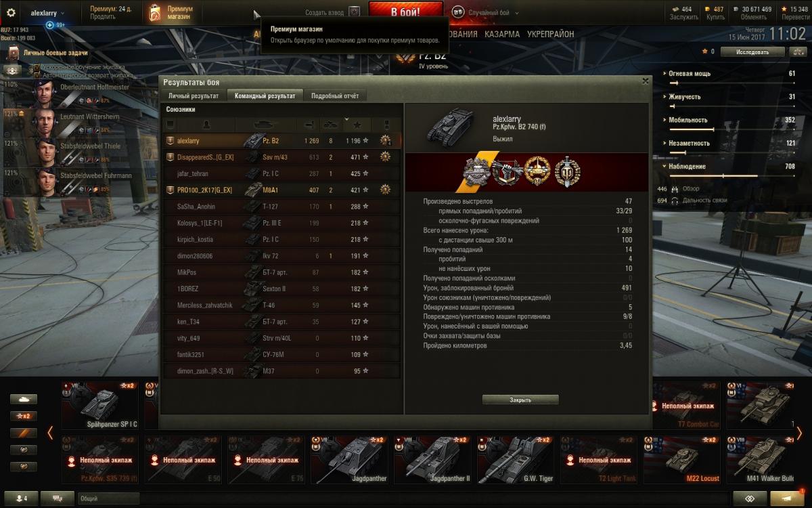Select the Jagdpanther tank thumbnail

(350, 459)
